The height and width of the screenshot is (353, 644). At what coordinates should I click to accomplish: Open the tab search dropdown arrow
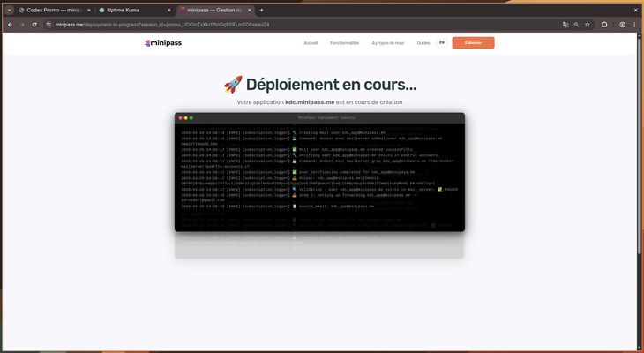pyautogui.click(x=9, y=11)
